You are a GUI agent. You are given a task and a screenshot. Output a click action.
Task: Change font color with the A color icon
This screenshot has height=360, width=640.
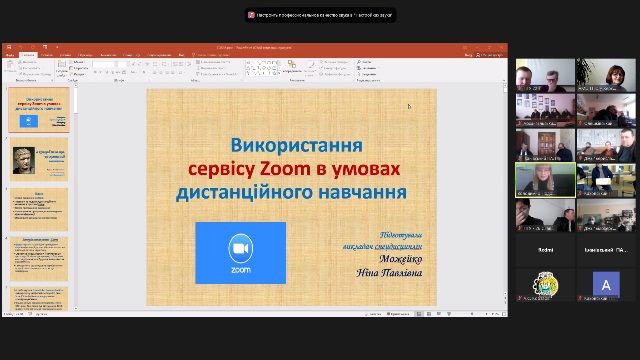tap(144, 72)
